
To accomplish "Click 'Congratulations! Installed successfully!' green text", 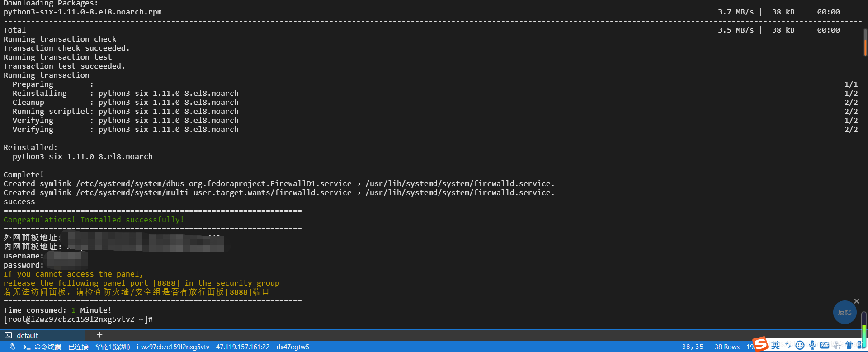I will (94, 220).
